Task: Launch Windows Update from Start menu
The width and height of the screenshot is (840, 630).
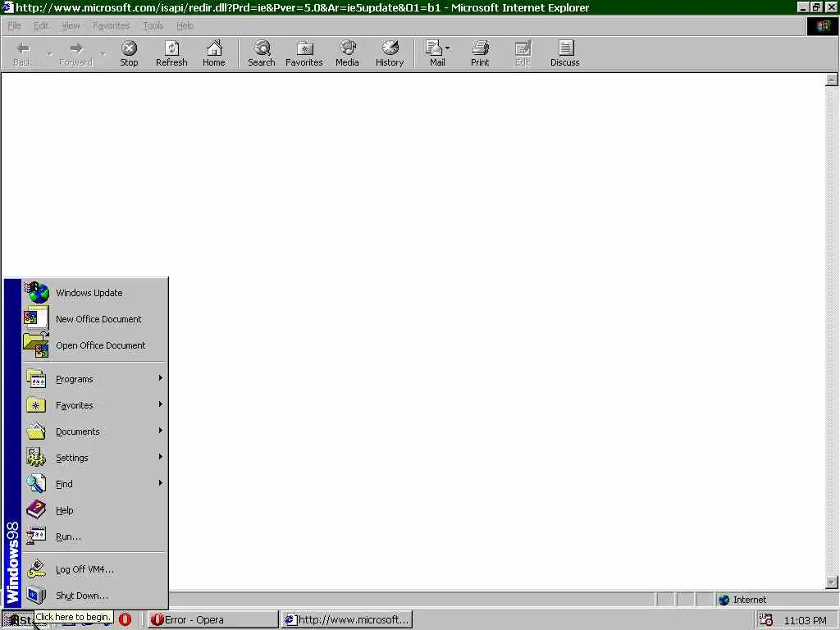Action: tap(94, 293)
